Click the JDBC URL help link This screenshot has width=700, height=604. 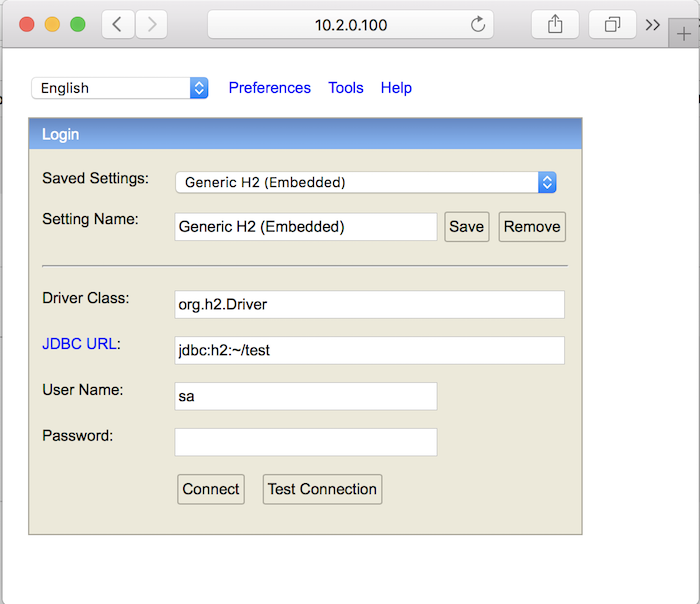click(x=80, y=344)
